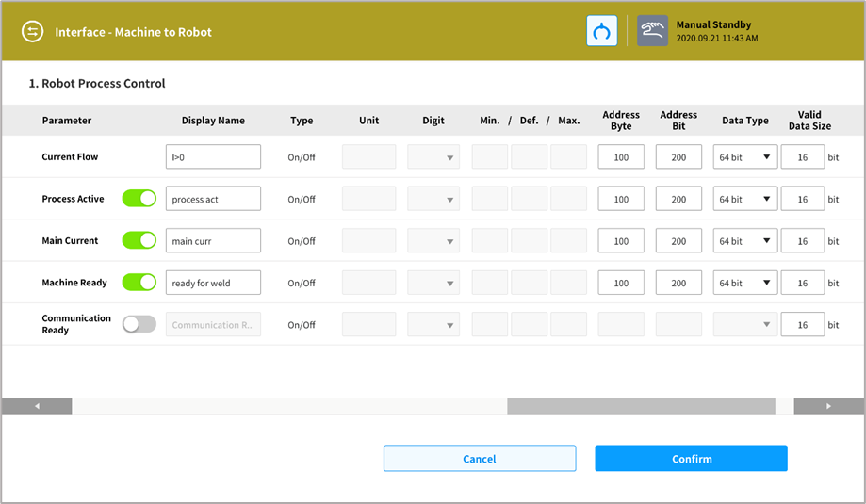Turn off the Main Current toggle
Viewport: 866px width, 504px height.
pos(139,240)
